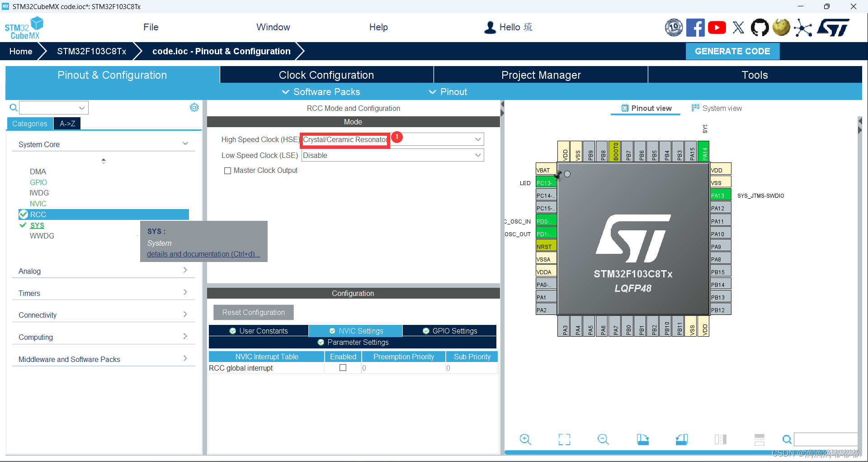Screen dimensions: 868x462
Task: Click the user account icon beside Hello
Action: point(490,28)
